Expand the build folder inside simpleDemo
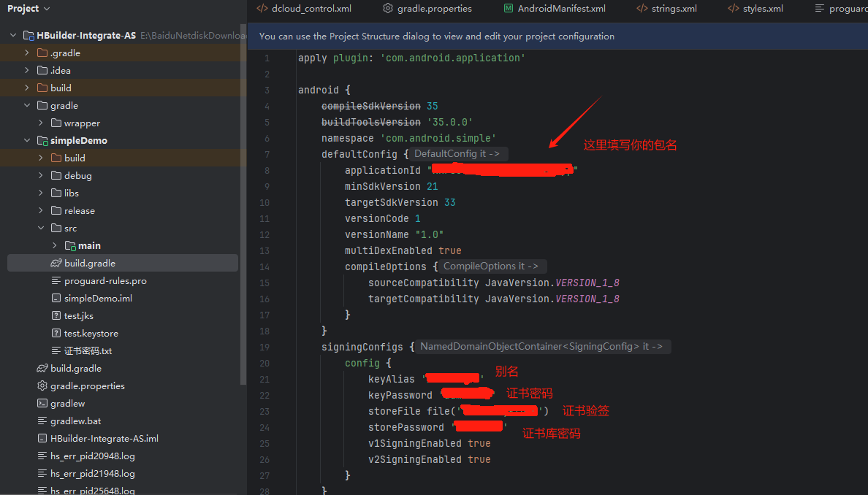The width and height of the screenshot is (868, 495). click(41, 158)
